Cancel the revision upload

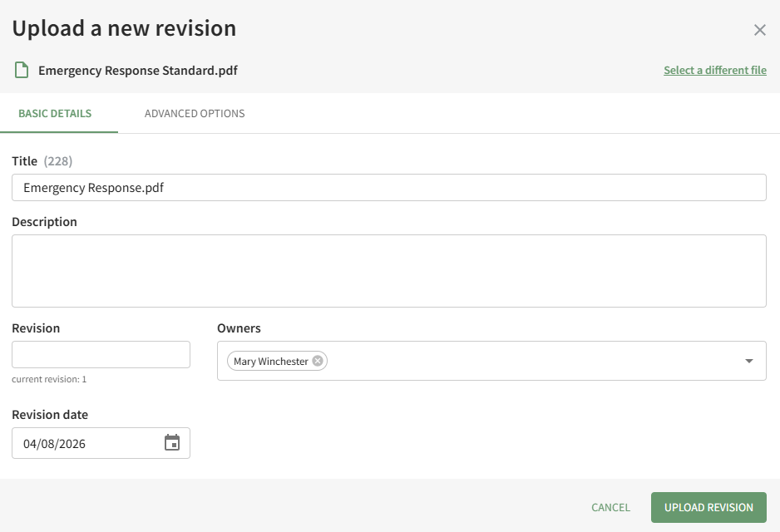[x=610, y=507]
